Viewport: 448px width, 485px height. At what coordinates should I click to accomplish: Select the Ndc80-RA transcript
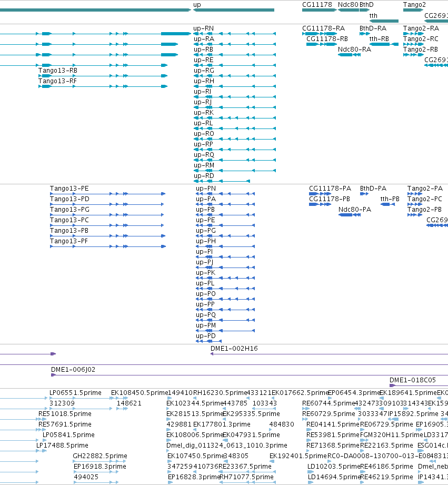click(350, 55)
